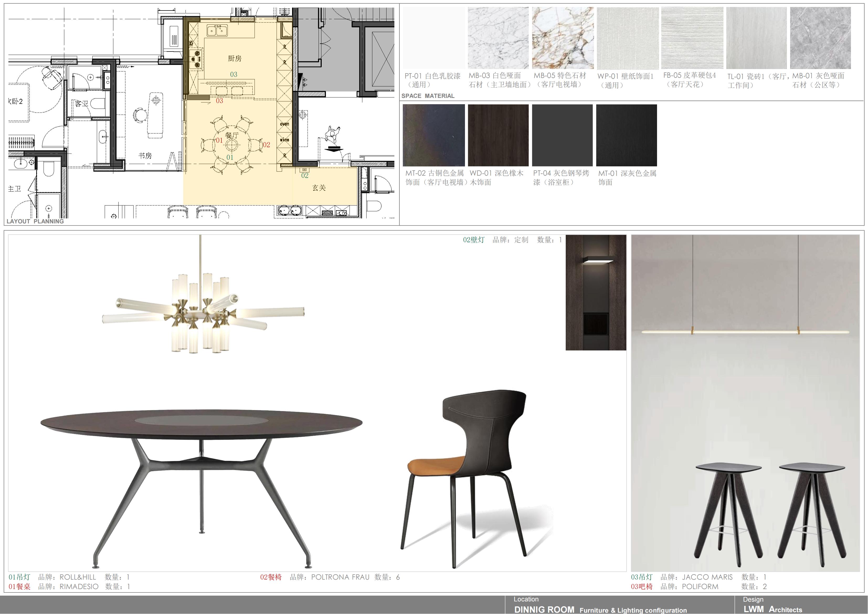Click the 客卫 room label
Viewport: 868px width, 614px height.
pos(81,104)
